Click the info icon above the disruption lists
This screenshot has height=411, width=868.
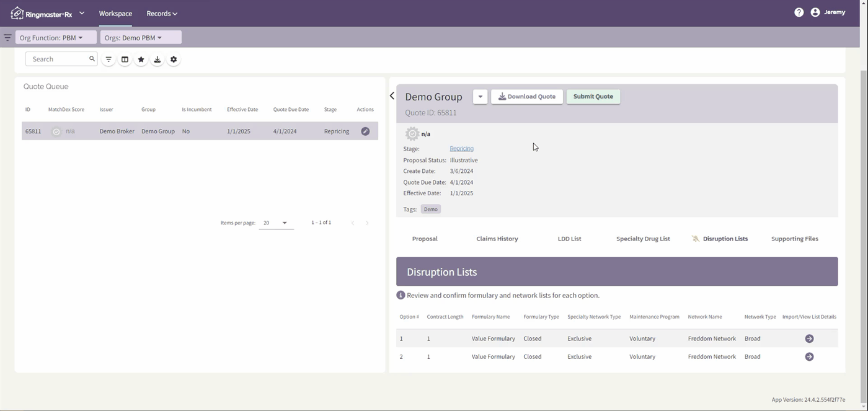point(401,295)
